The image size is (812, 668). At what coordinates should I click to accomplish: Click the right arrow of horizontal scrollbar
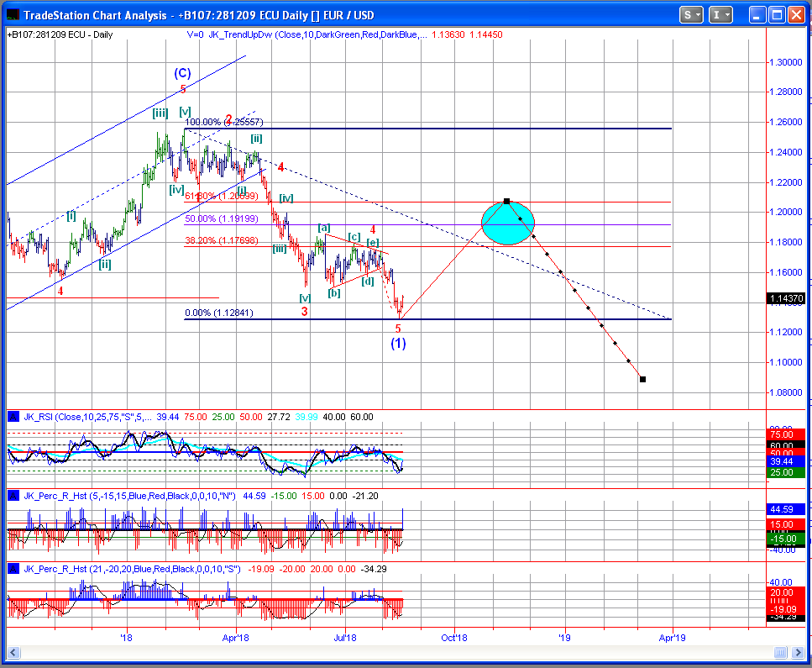[x=798, y=652]
